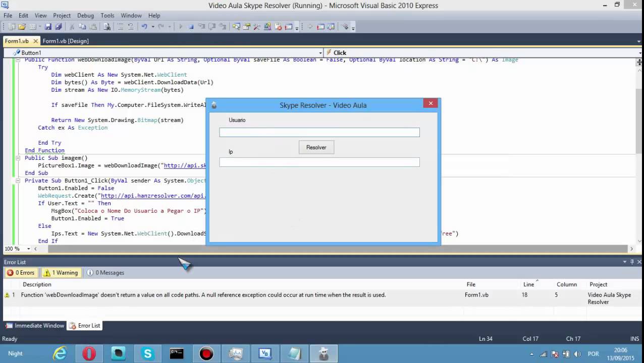Open the Tools menu
Image resolution: width=644 pixels, height=363 pixels.
(x=108, y=16)
